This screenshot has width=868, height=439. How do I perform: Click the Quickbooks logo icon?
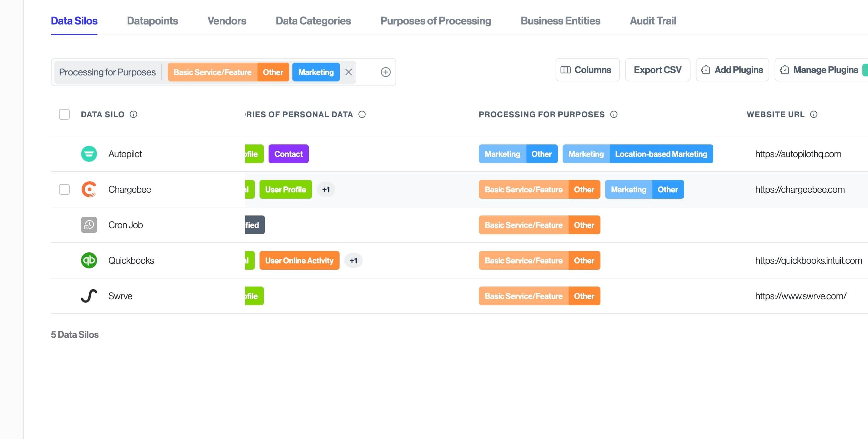[89, 260]
